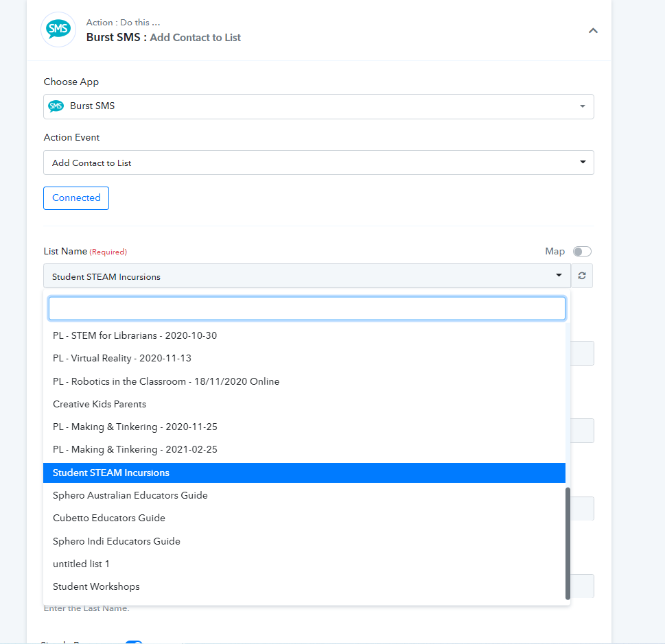The height and width of the screenshot is (644, 665).
Task: Focus the list search input box
Action: click(307, 308)
